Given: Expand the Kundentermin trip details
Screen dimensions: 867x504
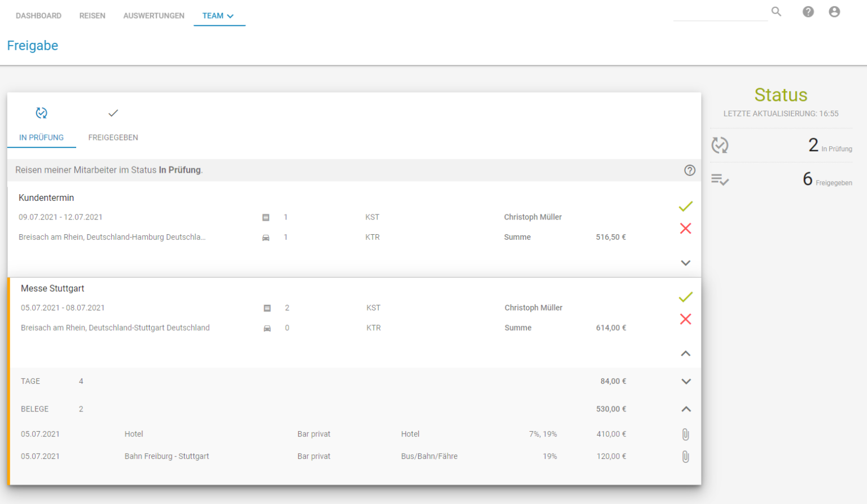Looking at the screenshot, I should [686, 263].
